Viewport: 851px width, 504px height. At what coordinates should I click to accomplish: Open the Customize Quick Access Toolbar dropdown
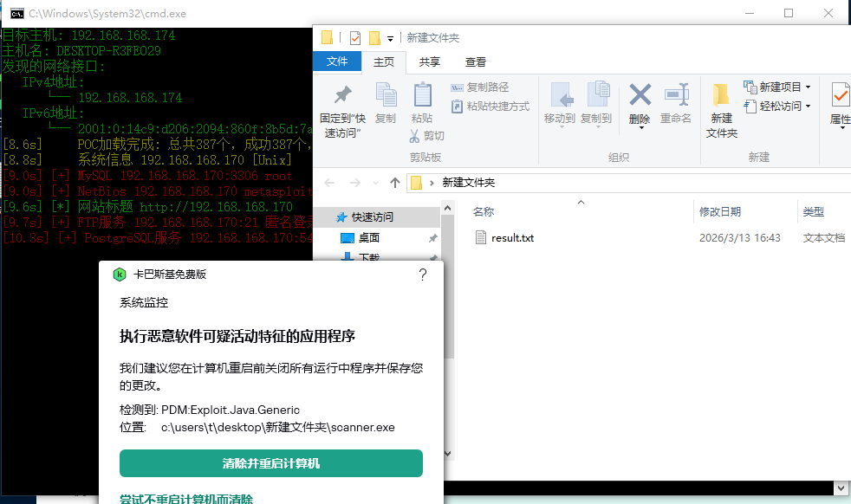(390, 38)
